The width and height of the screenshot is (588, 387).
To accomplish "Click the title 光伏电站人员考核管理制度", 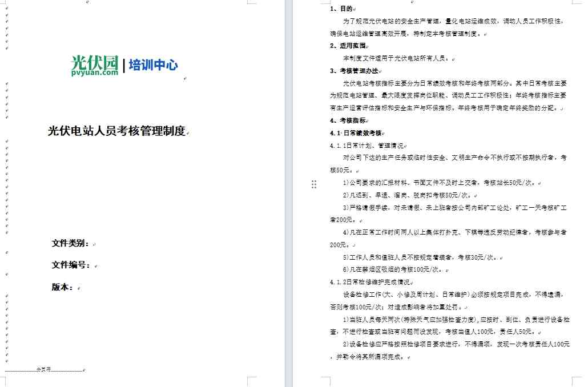I will click(116, 131).
